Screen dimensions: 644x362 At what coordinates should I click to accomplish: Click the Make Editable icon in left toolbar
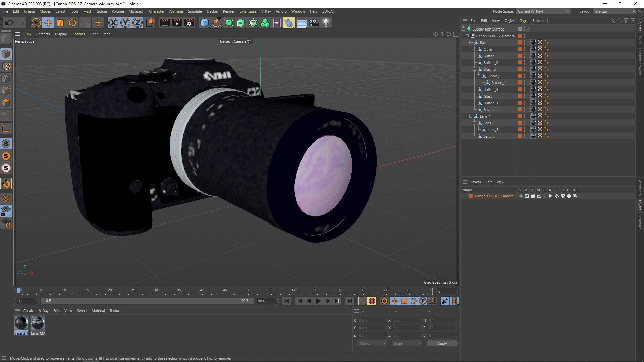6,39
